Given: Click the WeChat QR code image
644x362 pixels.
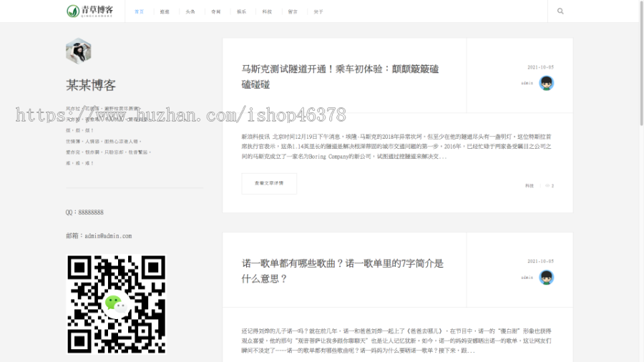Looking at the screenshot, I should point(116,304).
